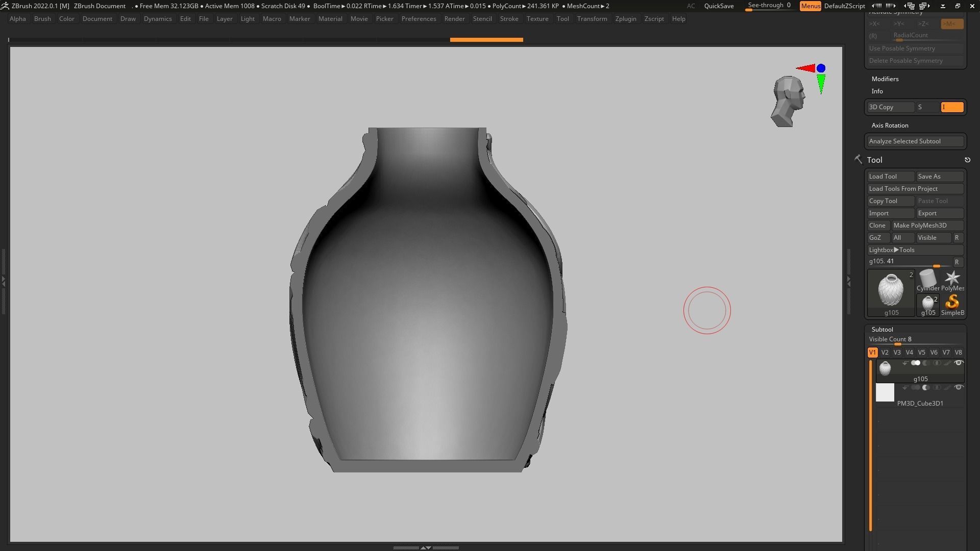980x551 pixels.
Task: Toggle visibility of PM3D_Cube3D1 subtool
Action: [x=958, y=388]
